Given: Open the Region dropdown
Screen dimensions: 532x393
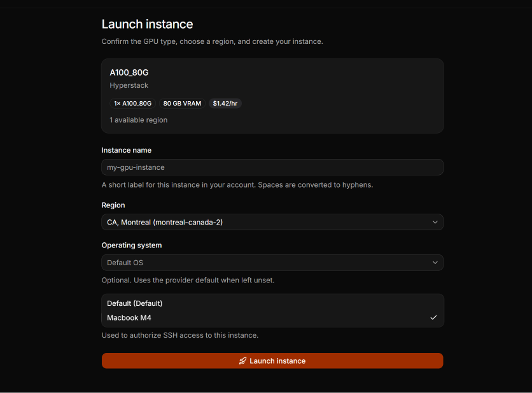Looking at the screenshot, I should [x=272, y=222].
